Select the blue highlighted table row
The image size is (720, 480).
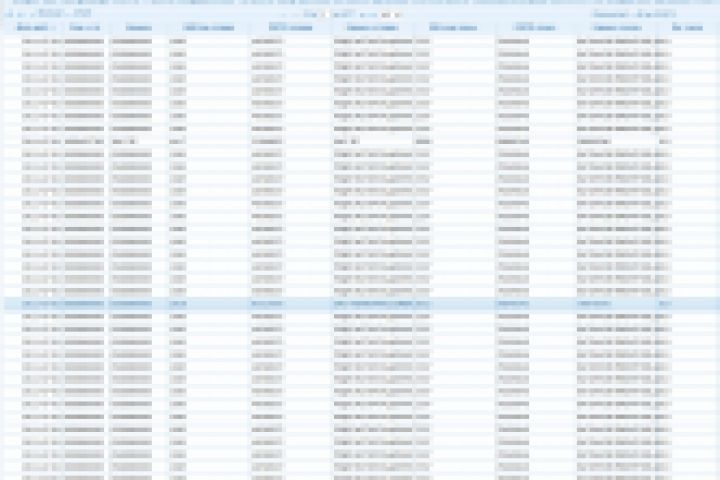click(362, 304)
